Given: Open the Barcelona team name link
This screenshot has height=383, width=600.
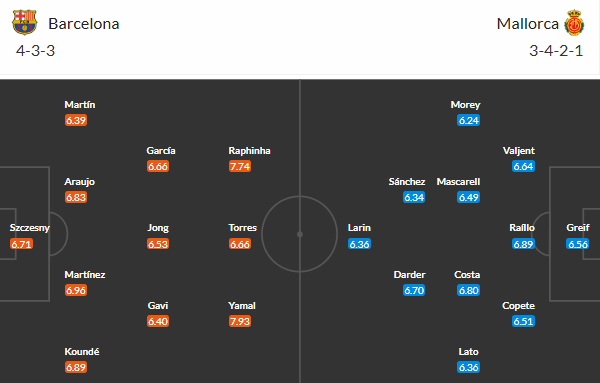Looking at the screenshot, I should pyautogui.click(x=84, y=24).
